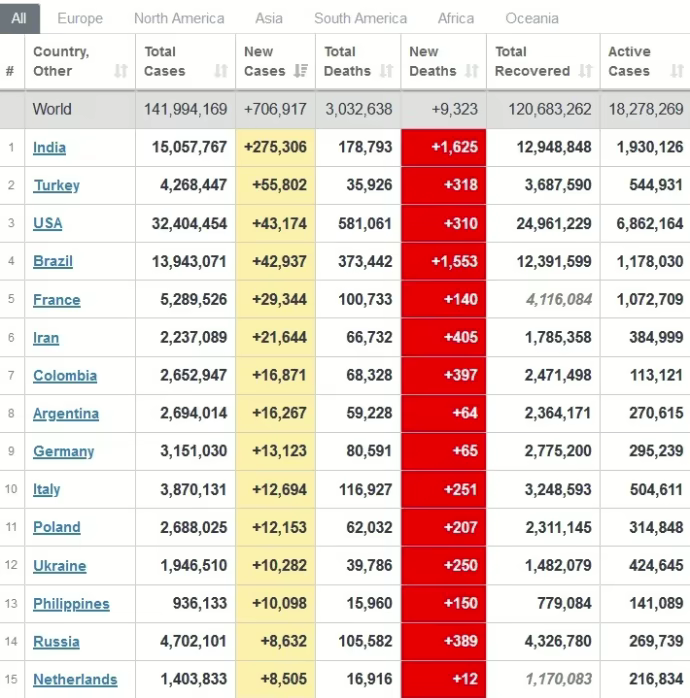Click New Deaths column sort arrows
Viewport: 690px width, 698px height.
(x=472, y=71)
